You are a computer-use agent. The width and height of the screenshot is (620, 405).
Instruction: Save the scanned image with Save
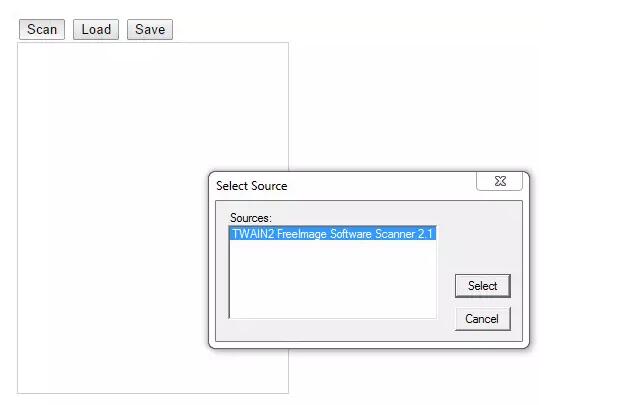150,29
